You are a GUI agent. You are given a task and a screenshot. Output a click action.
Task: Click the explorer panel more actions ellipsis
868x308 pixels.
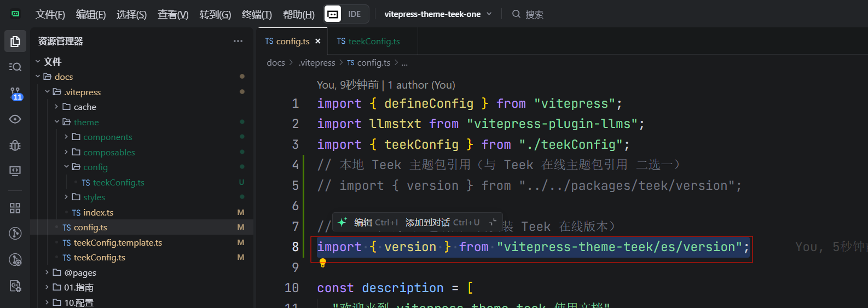(x=238, y=41)
